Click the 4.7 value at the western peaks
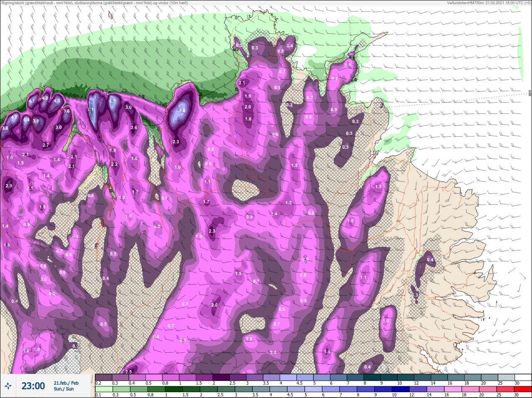Image resolution: width=532 pixels, height=398 pixels. pyautogui.click(x=14, y=118)
